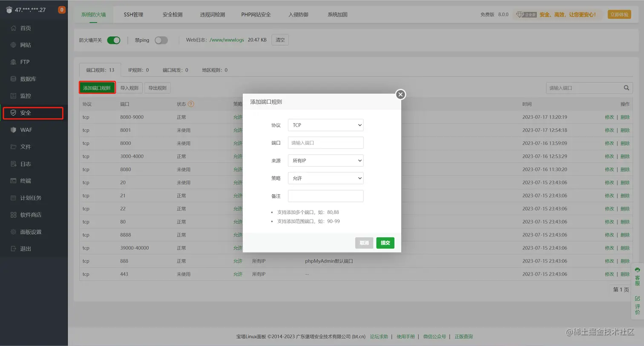Click the 导入规则 button
The width and height of the screenshot is (644, 346).
click(x=129, y=88)
